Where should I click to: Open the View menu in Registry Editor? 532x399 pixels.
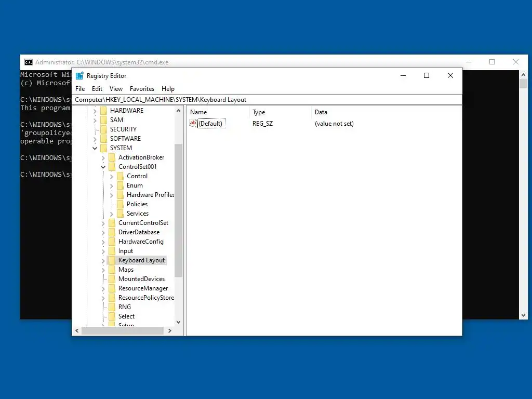(116, 89)
